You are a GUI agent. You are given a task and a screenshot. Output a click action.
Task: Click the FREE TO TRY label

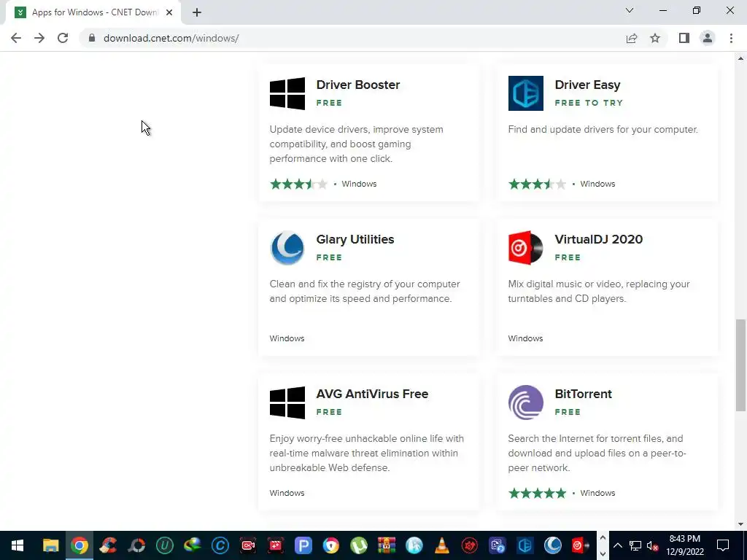pos(589,103)
